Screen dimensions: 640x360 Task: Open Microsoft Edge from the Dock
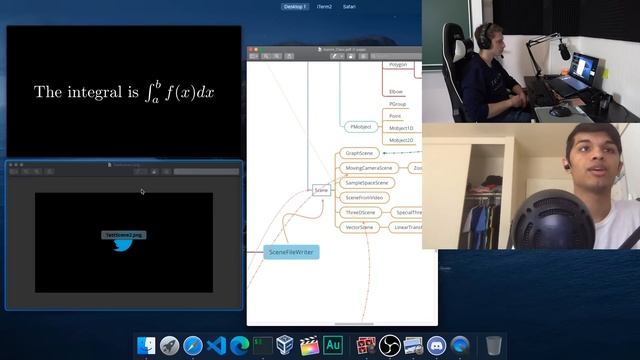pyautogui.click(x=240, y=345)
